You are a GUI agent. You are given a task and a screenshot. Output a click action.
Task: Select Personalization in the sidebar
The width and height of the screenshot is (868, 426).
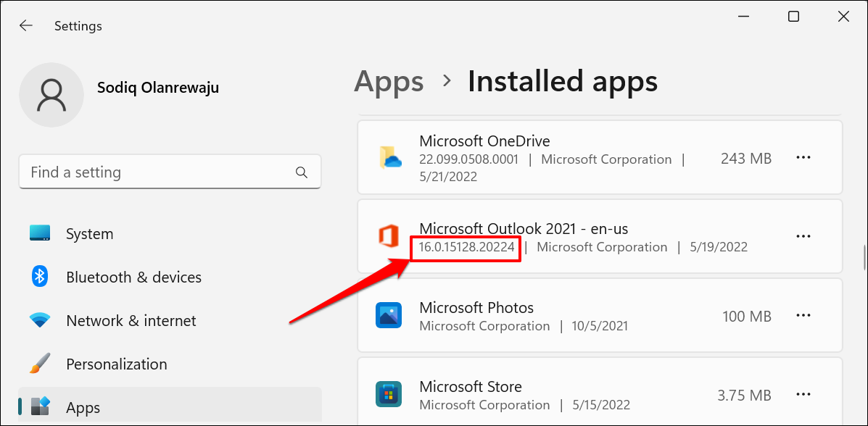point(116,364)
